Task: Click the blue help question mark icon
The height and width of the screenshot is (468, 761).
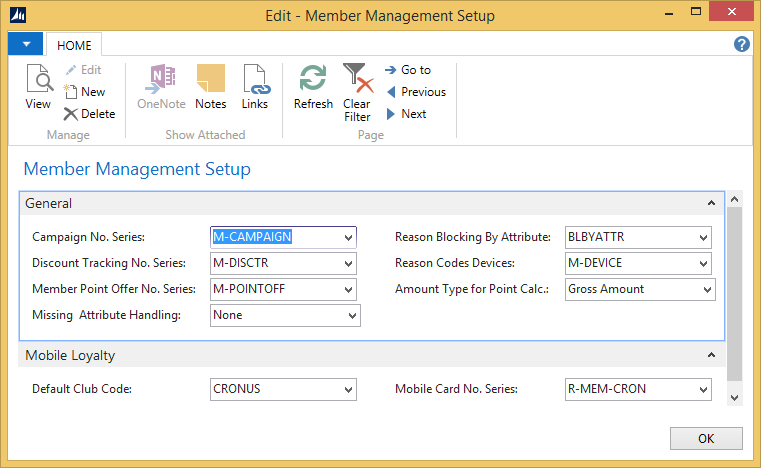Action: point(741,44)
